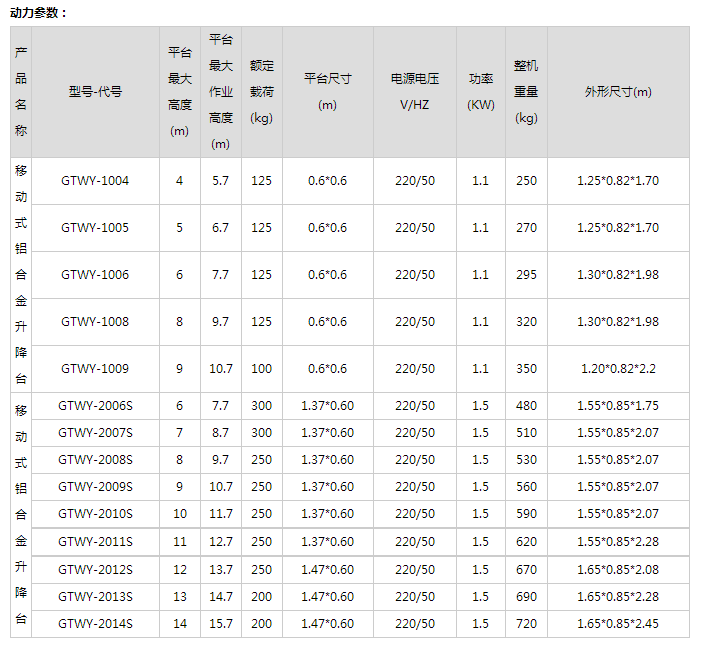Click weight '320' in GTWY-1008 row
This screenshot has width=702, height=646.
coord(526,322)
